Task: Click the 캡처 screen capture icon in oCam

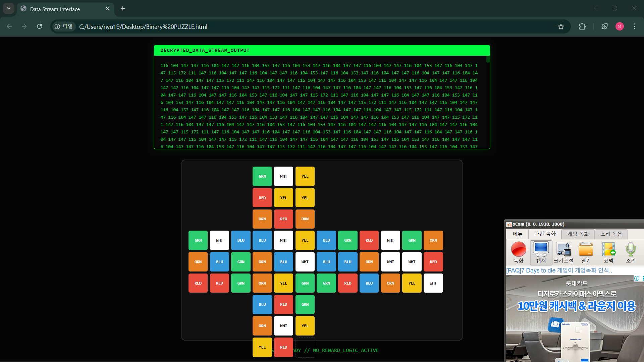Action: click(541, 252)
